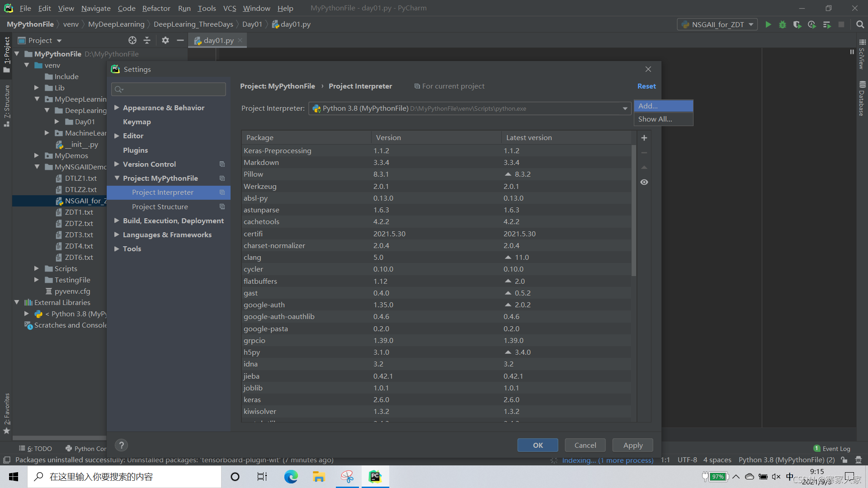This screenshot has height=488, width=868.
Task: Open Microsoft Edge from the taskbar
Action: tap(291, 477)
